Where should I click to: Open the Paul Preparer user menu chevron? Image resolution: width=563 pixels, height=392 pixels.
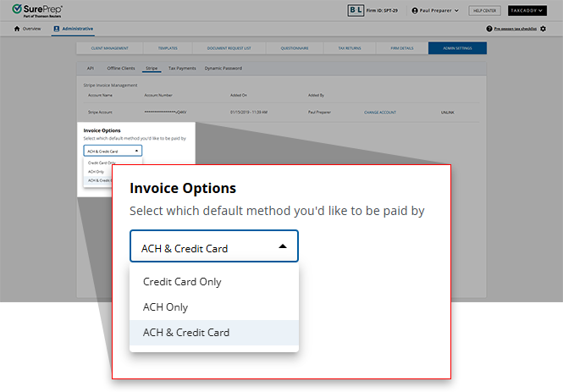click(x=456, y=11)
